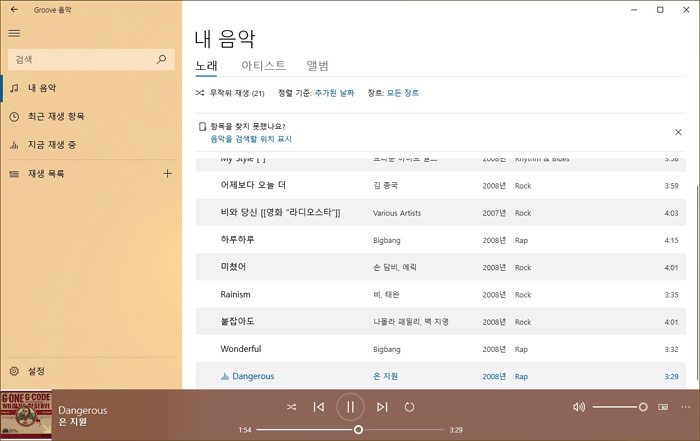The height and width of the screenshot is (441, 700).
Task: Click now-playing equalizer icon beside Dangerous
Action: click(x=225, y=377)
